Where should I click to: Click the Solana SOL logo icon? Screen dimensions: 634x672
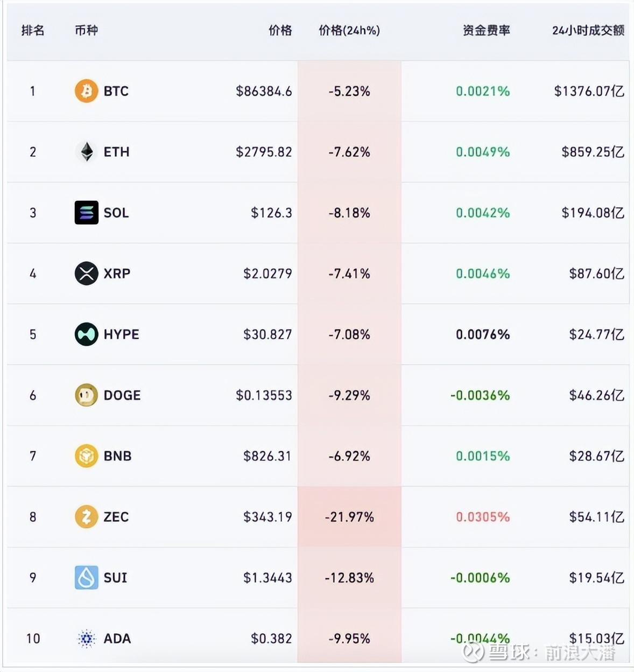86,213
